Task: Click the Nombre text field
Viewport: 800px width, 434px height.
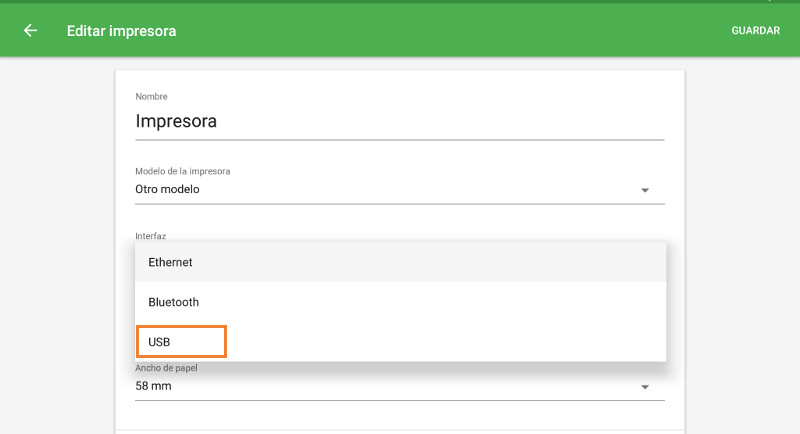Action: pos(400,122)
